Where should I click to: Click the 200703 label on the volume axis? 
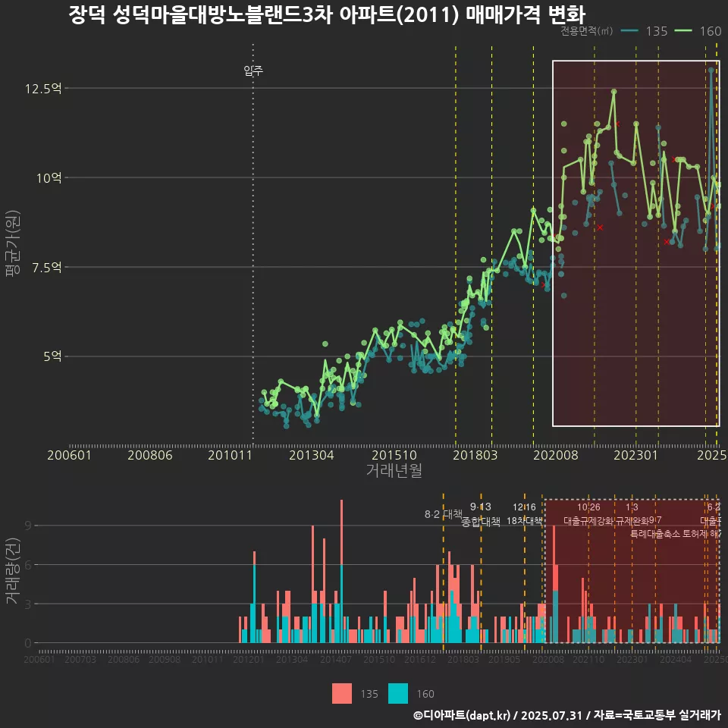point(80,659)
